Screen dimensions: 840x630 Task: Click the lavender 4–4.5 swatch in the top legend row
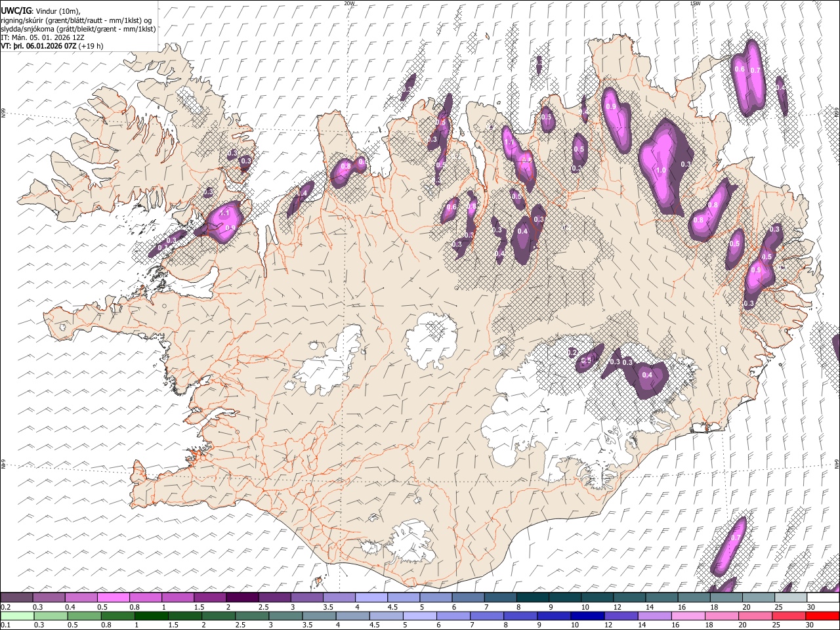[x=371, y=598]
